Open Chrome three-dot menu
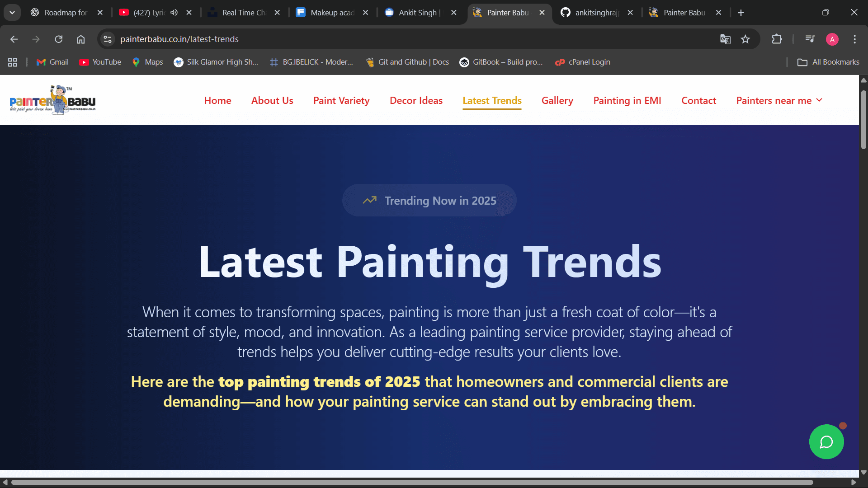The width and height of the screenshot is (868, 488). pyautogui.click(x=854, y=39)
